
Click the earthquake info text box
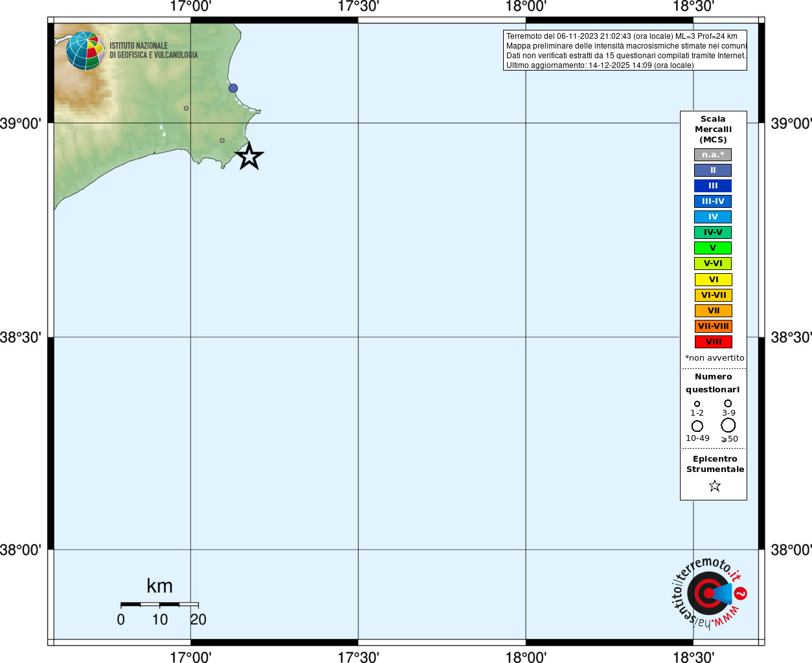625,51
